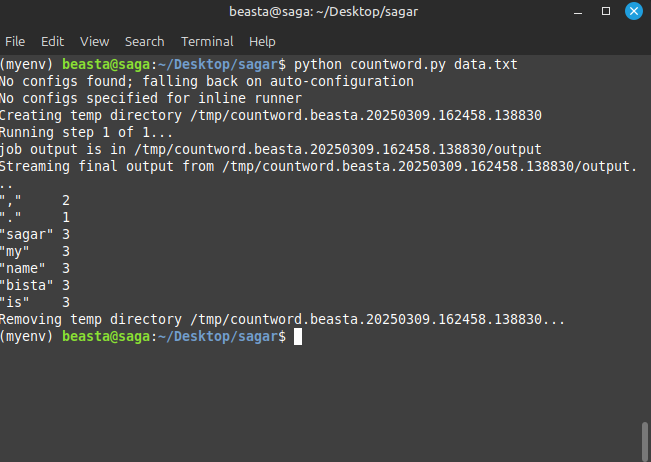Screen dimensions: 651x462
Task: Open the Help menu
Action: 262,42
